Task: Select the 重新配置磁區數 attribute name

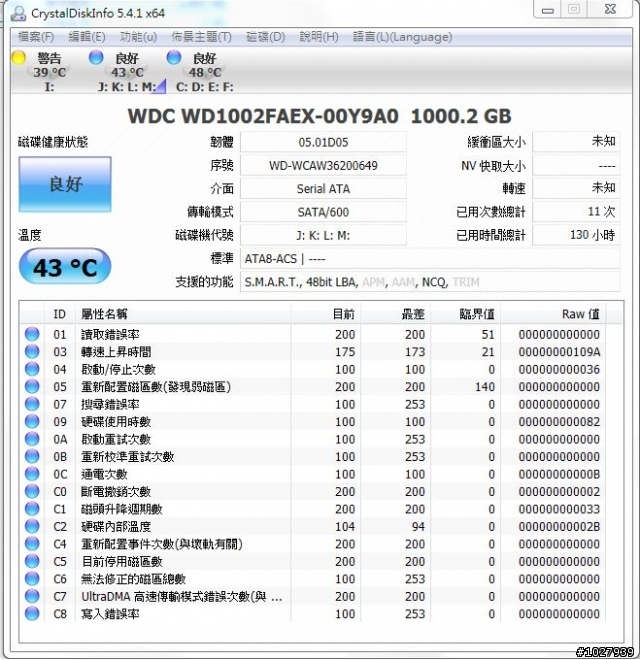Action: click(156, 387)
